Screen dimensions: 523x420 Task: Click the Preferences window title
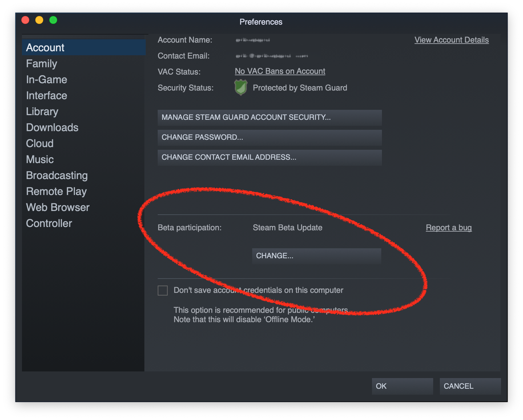point(261,22)
